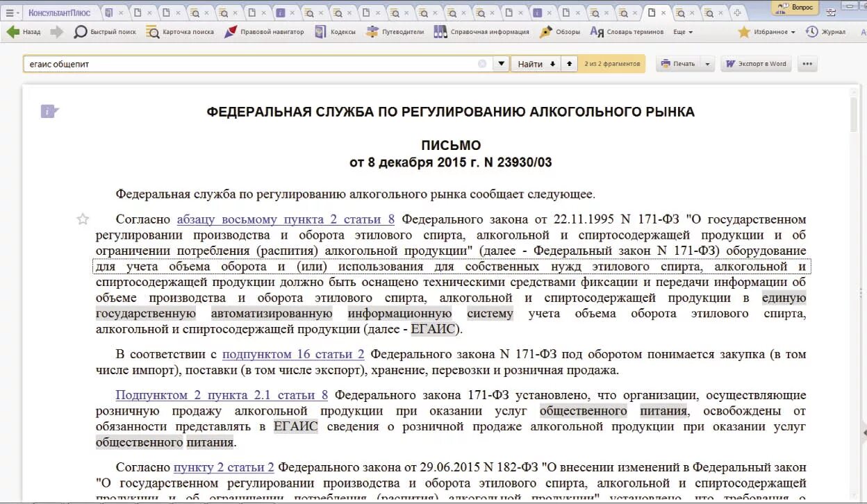Click the document heading 'ПИСЬМО'
The height and width of the screenshot is (504, 867).
click(x=451, y=145)
